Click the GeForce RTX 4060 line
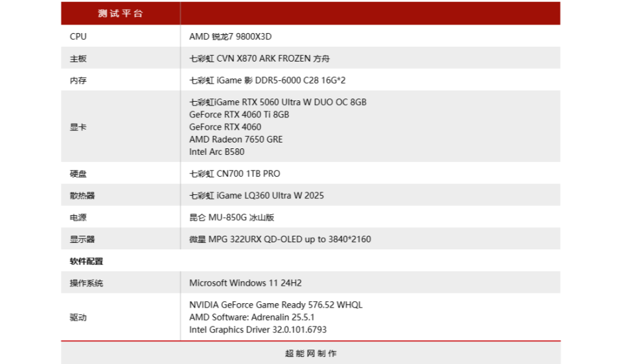The image size is (622, 364). [x=225, y=127]
